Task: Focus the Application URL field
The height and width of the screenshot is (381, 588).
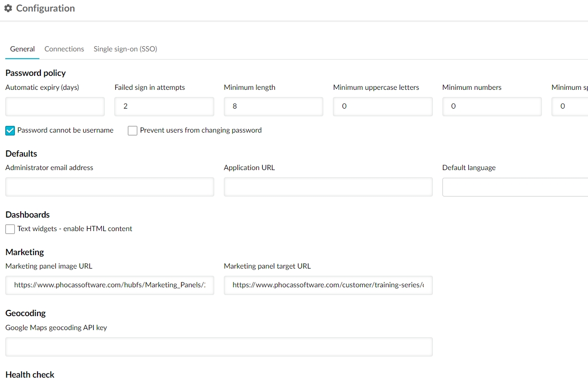Action: (328, 187)
